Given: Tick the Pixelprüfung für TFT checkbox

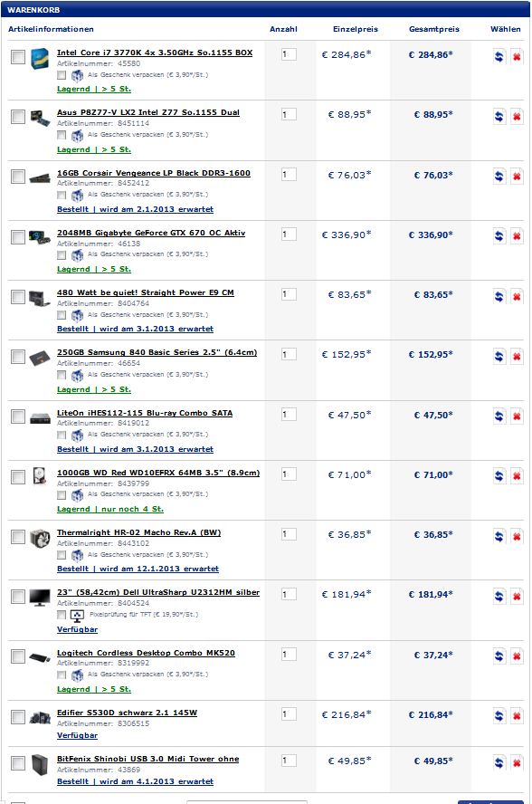Looking at the screenshot, I should (x=62, y=614).
